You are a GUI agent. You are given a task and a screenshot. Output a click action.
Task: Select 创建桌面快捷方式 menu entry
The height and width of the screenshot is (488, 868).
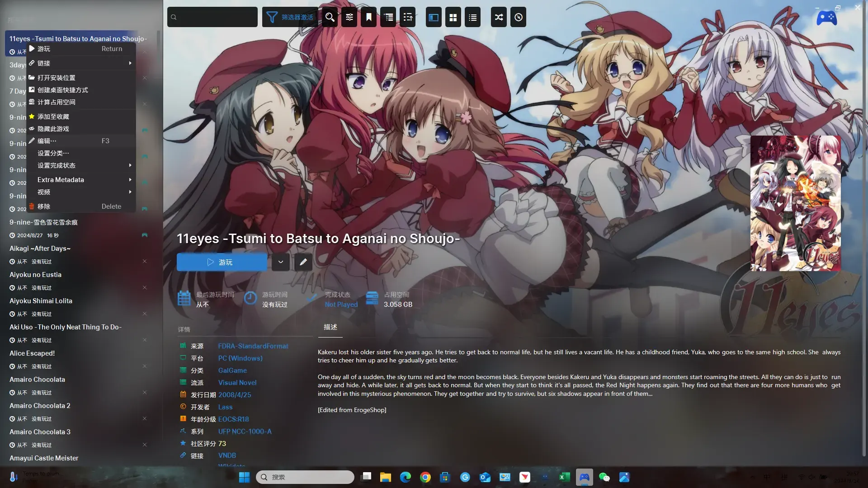pyautogui.click(x=81, y=90)
